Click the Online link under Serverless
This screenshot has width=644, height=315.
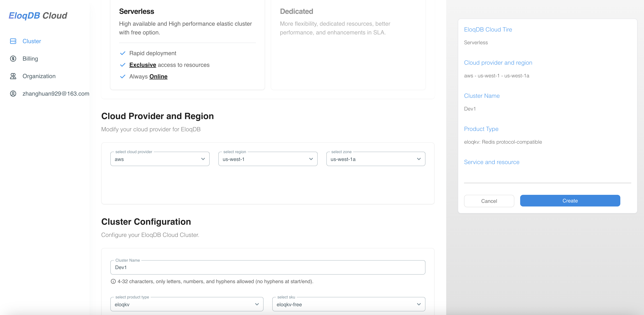pyautogui.click(x=158, y=76)
